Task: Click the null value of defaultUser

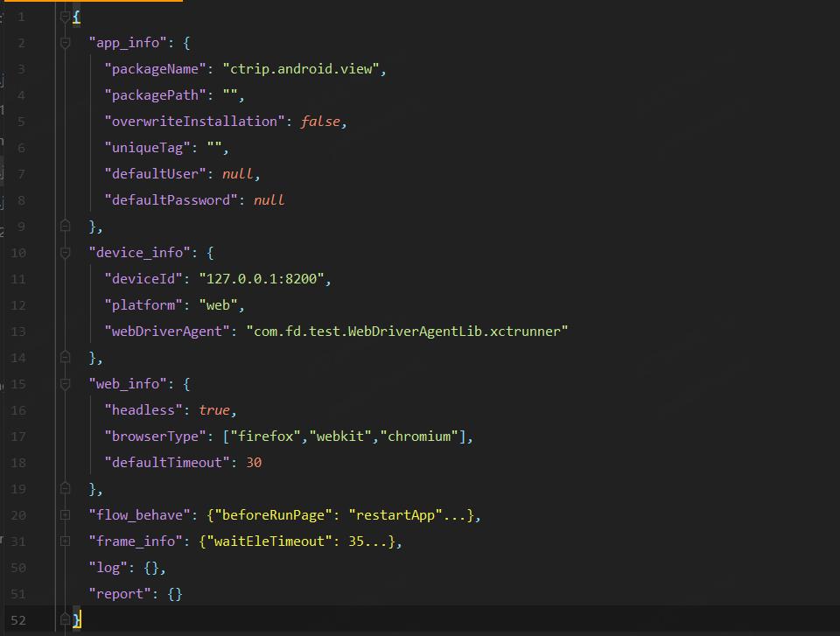Action: [237, 174]
